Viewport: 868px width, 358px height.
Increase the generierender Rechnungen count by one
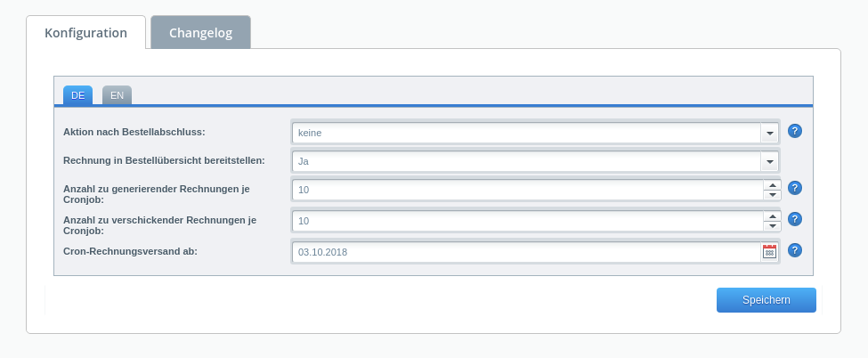point(772,185)
